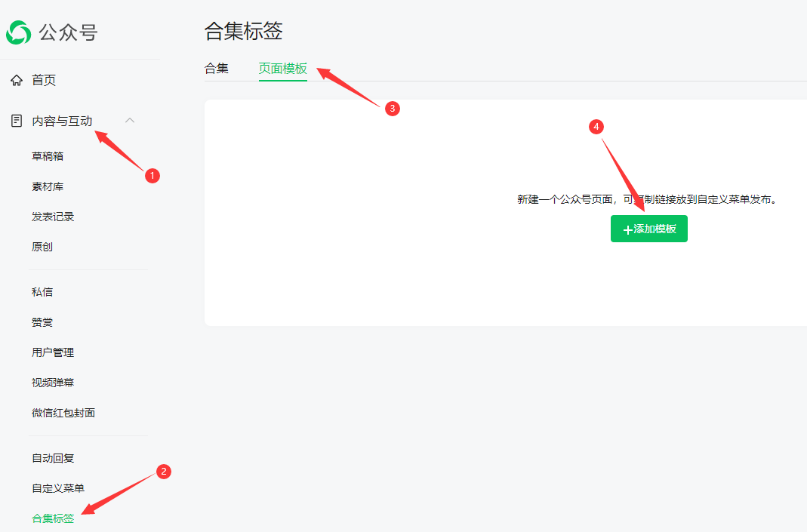This screenshot has width=807, height=532.
Task: Open 草稿箱 drafts
Action: click(x=48, y=156)
